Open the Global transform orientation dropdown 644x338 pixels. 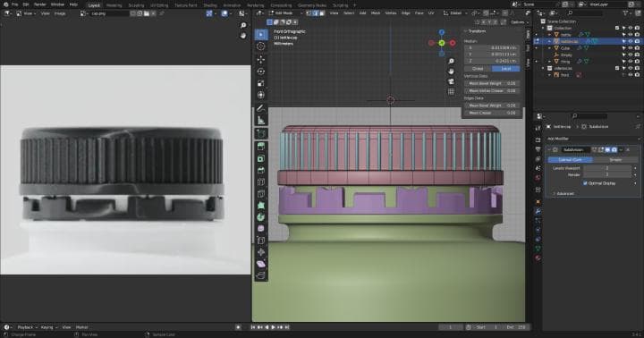455,13
